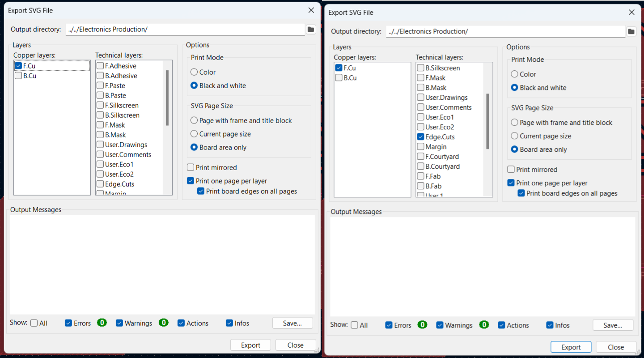Uncheck Infos filter in right dialog
Screen dimensions: 644x358
pos(550,325)
